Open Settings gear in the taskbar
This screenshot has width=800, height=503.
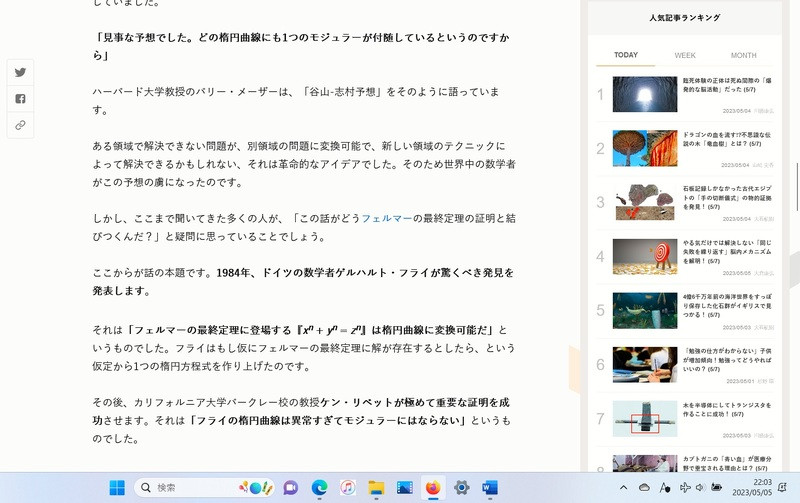tap(461, 487)
